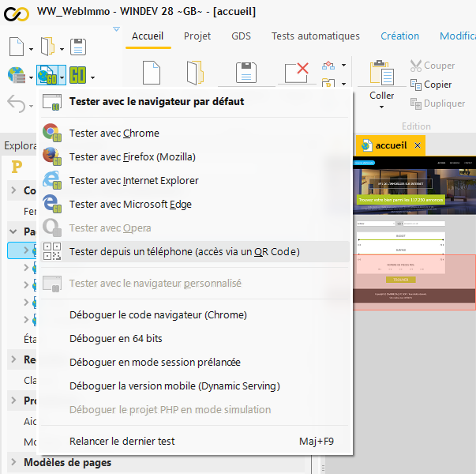This screenshot has width=476, height=474.
Task: Switch to the Projet ribbon tab
Action: (197, 36)
